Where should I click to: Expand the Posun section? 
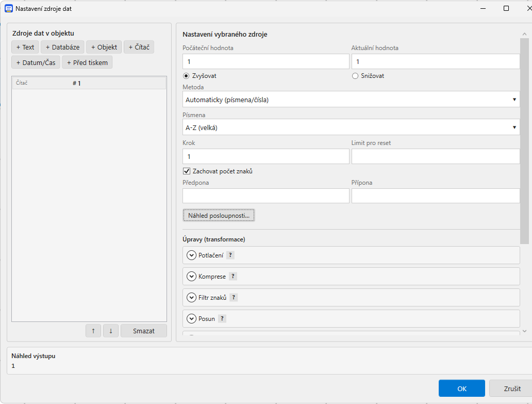191,319
